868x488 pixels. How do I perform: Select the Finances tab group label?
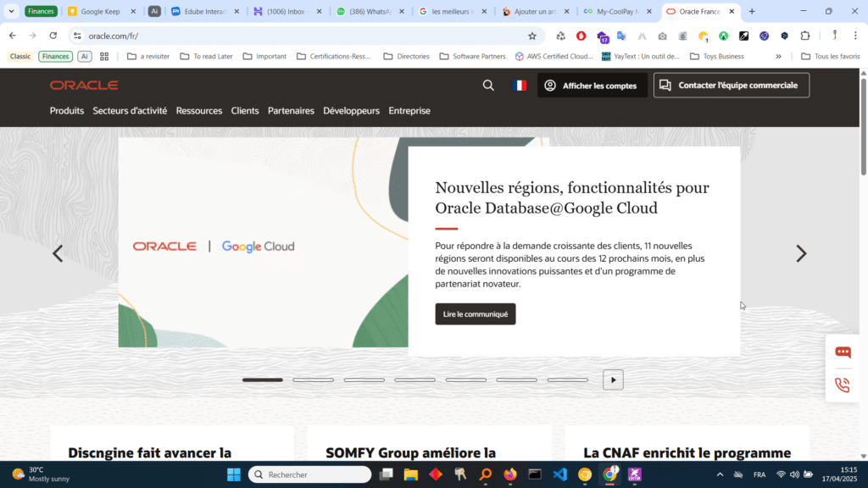tap(41, 11)
